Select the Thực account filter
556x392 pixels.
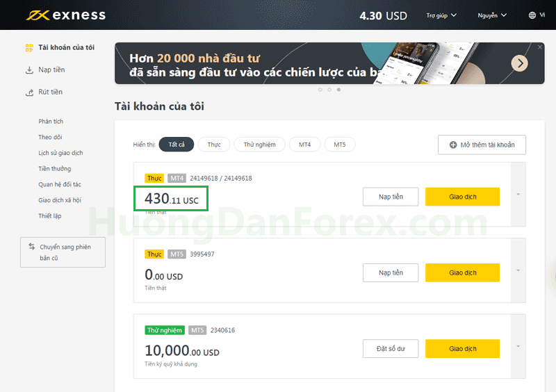(x=214, y=145)
